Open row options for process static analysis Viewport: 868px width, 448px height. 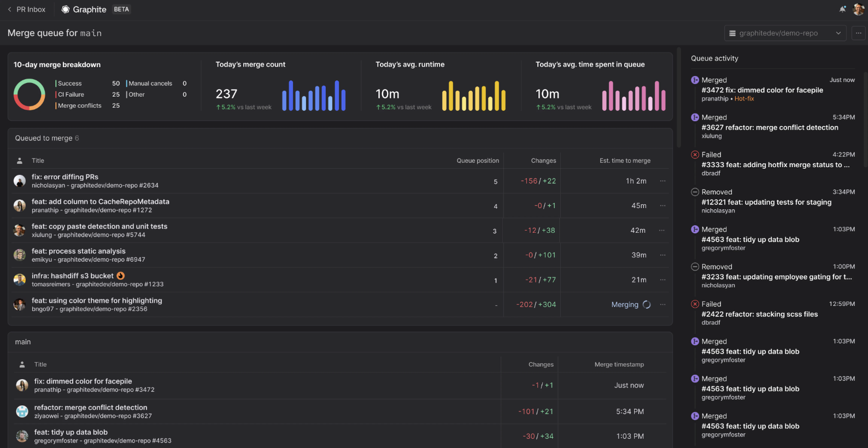click(x=662, y=255)
